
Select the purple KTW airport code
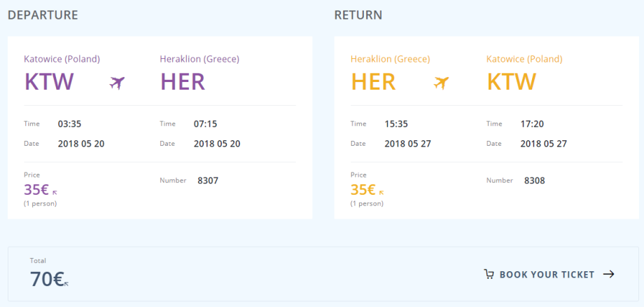(49, 82)
